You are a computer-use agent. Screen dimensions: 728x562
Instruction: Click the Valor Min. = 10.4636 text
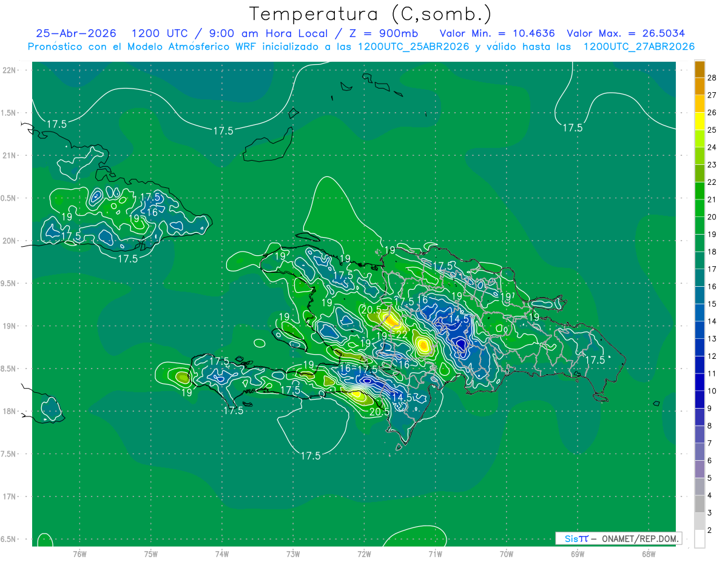pyautogui.click(x=497, y=34)
